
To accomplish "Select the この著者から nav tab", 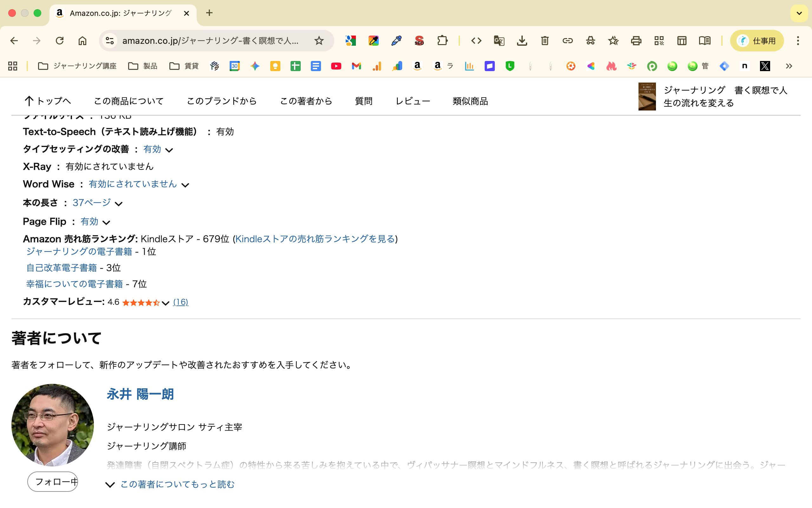I will [306, 101].
